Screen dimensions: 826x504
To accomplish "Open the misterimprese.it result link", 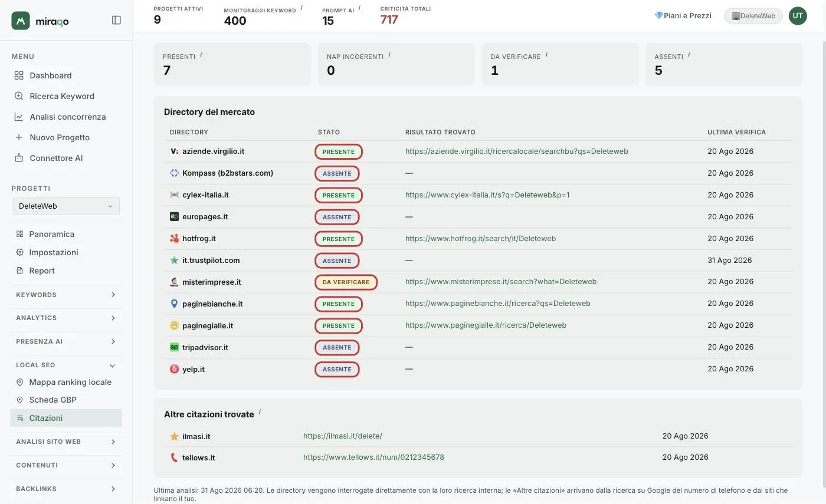I will point(501,282).
